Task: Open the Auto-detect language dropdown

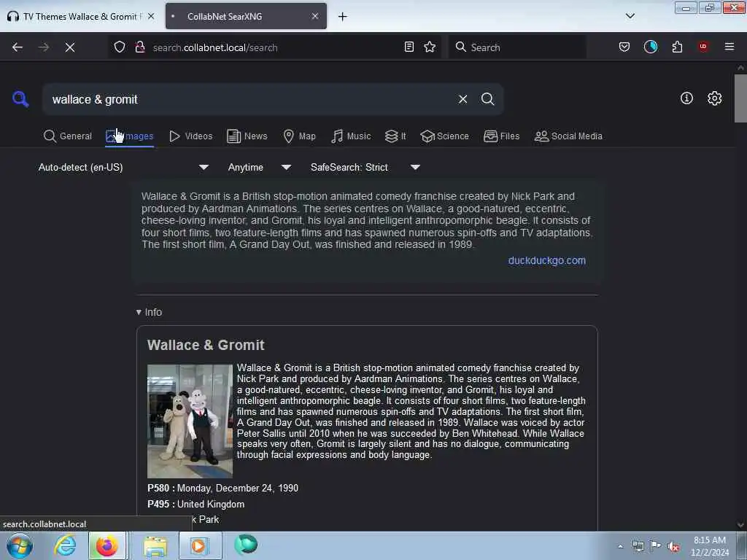Action: (123, 167)
